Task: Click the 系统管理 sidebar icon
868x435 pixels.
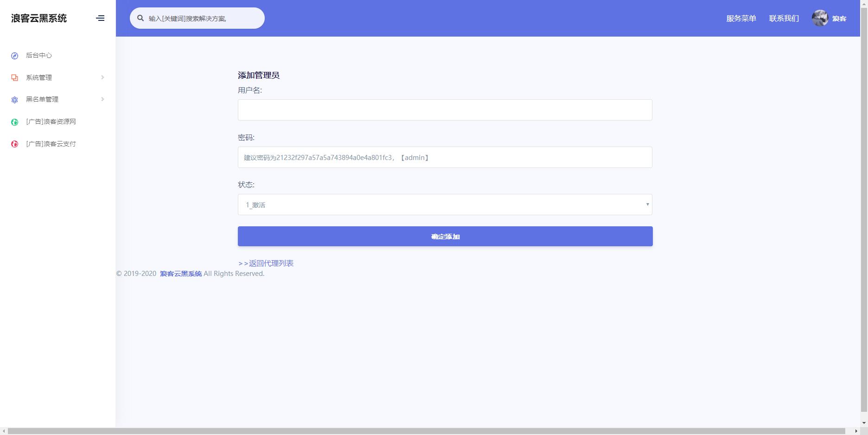Action: pyautogui.click(x=15, y=78)
